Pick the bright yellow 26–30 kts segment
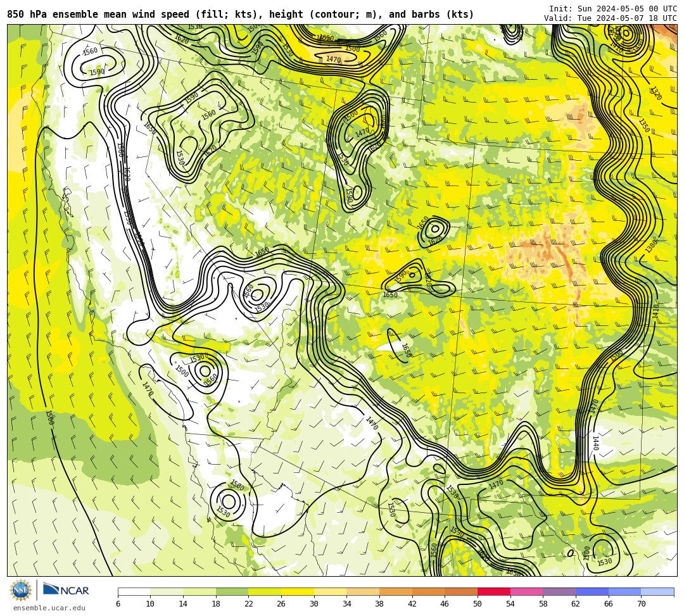 (x=298, y=591)
